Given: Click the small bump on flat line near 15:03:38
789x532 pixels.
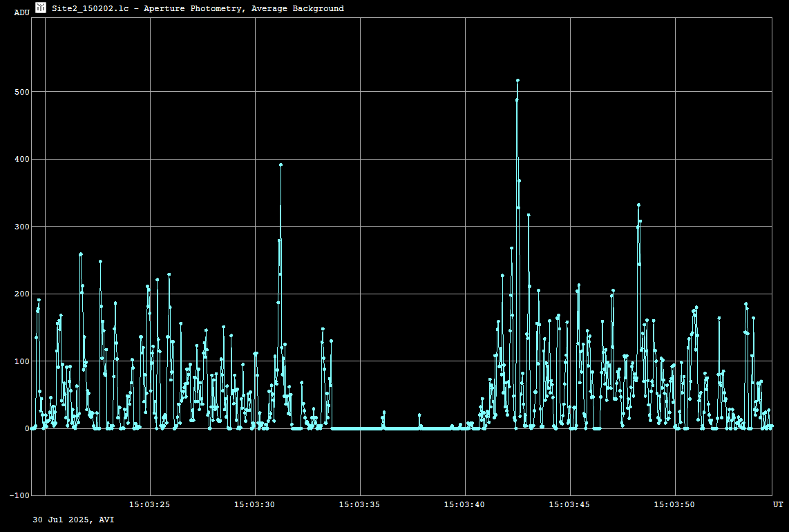Looking at the screenshot, I should tap(419, 415).
